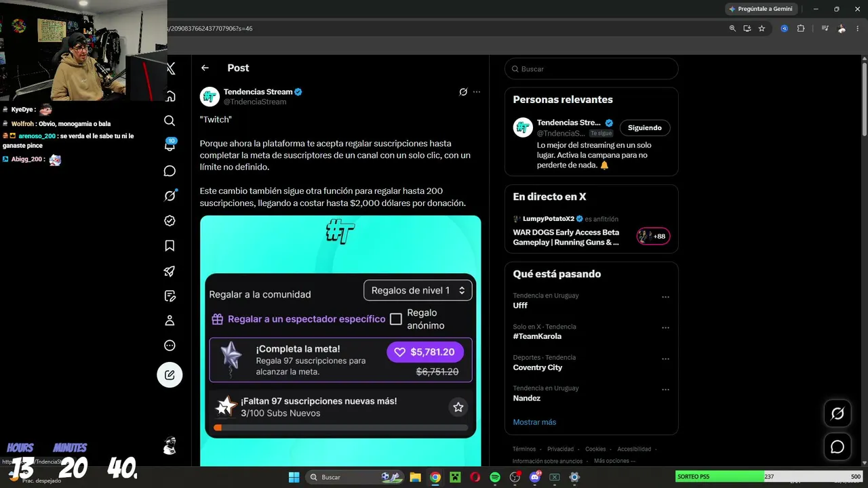
Task: Click Regalar a un espectador específico
Action: (298, 319)
